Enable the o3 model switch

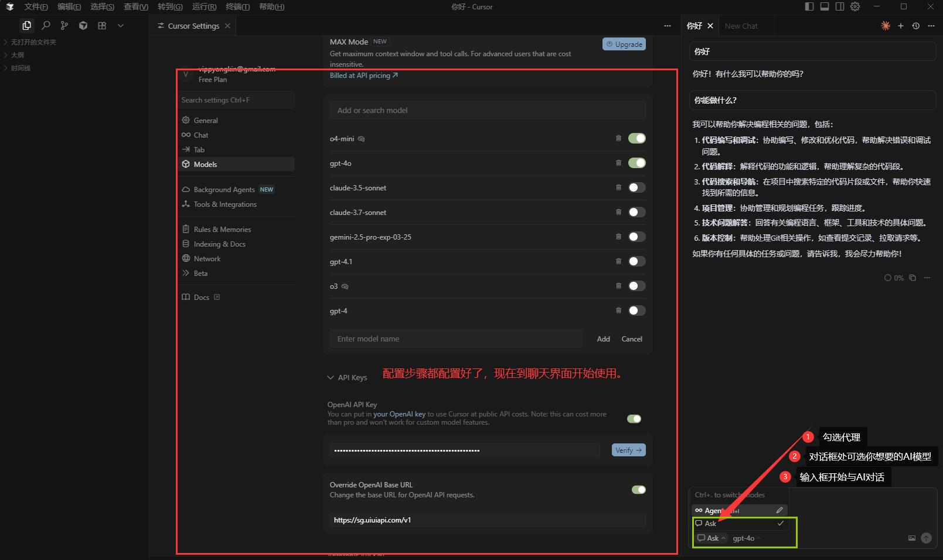click(636, 286)
